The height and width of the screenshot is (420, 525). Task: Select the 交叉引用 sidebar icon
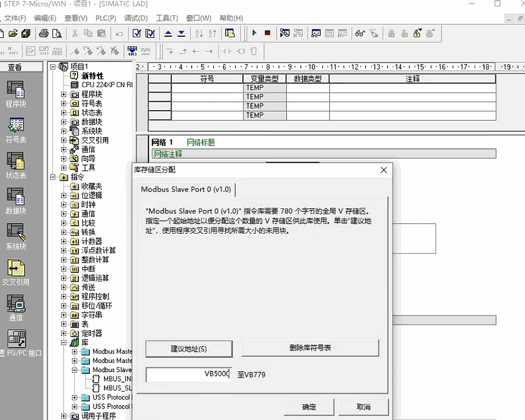point(15,273)
